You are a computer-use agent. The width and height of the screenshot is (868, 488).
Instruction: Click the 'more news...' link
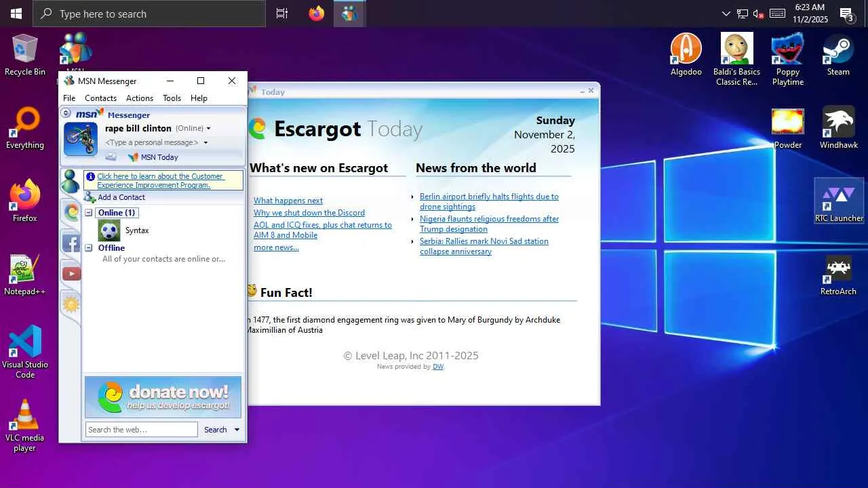pyautogui.click(x=276, y=247)
